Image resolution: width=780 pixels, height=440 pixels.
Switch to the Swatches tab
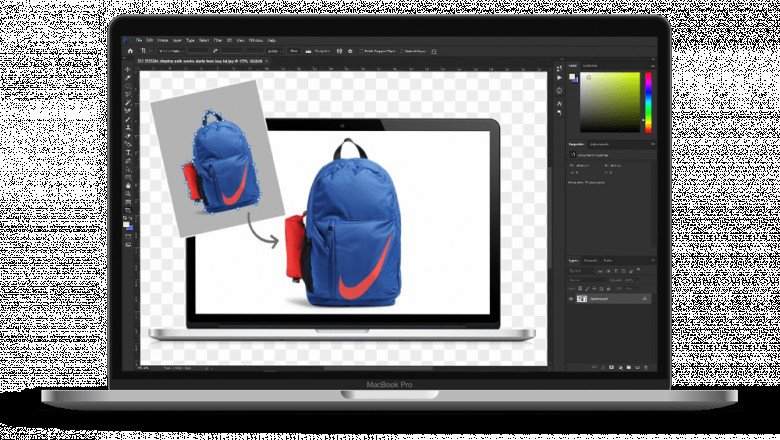click(x=590, y=66)
